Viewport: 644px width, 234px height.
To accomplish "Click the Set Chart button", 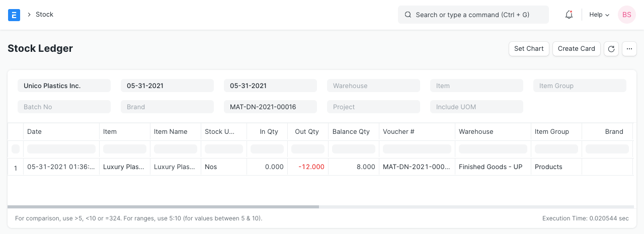I will coord(529,49).
